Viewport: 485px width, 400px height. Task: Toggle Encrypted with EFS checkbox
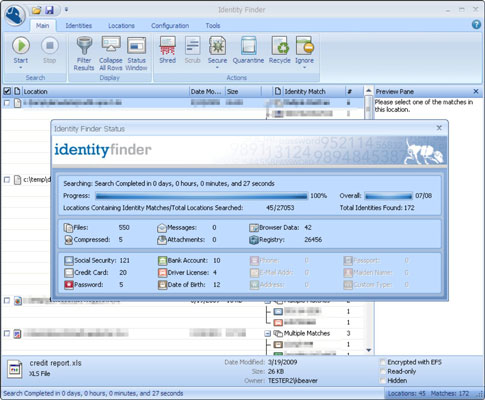point(382,362)
